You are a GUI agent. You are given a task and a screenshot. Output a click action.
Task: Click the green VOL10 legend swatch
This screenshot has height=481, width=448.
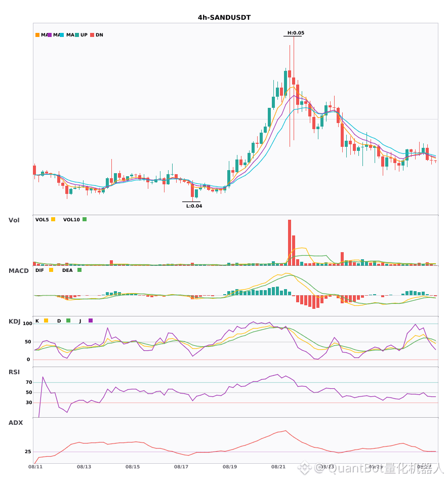point(85,219)
